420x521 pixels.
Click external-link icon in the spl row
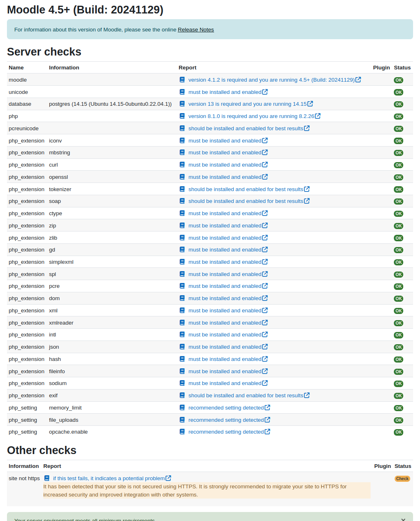point(265,274)
